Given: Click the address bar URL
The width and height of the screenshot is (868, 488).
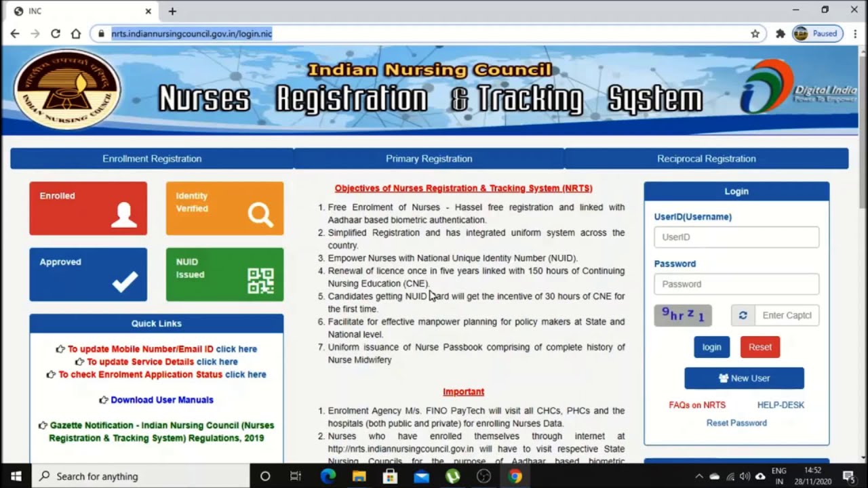Looking at the screenshot, I should [x=191, y=33].
